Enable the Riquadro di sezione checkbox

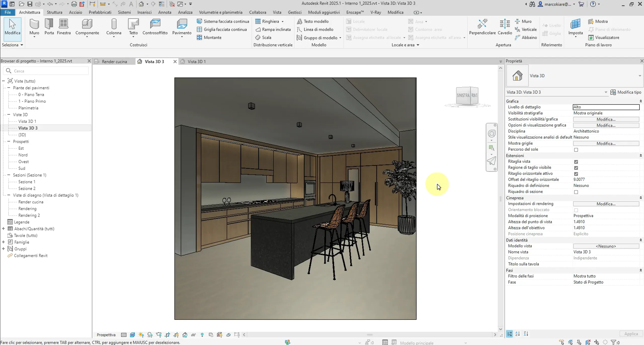click(576, 192)
